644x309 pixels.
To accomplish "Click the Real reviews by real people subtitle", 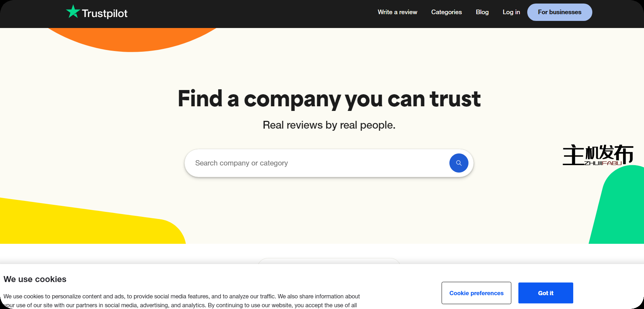I will pos(329,125).
